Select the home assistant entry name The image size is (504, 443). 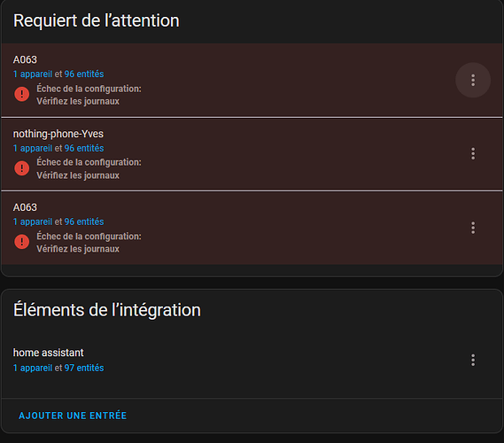pyautogui.click(x=48, y=353)
